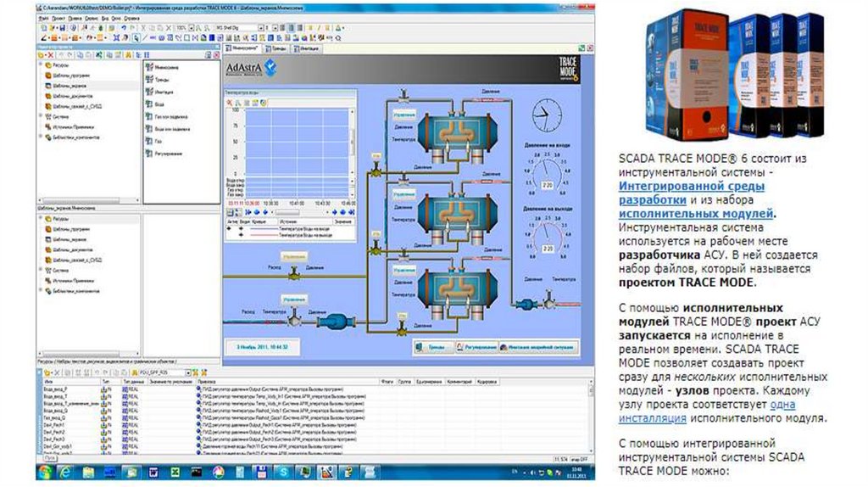Open the Word icon in the taskbar
Screen dimensions: 868x487
pyautogui.click(x=155, y=471)
